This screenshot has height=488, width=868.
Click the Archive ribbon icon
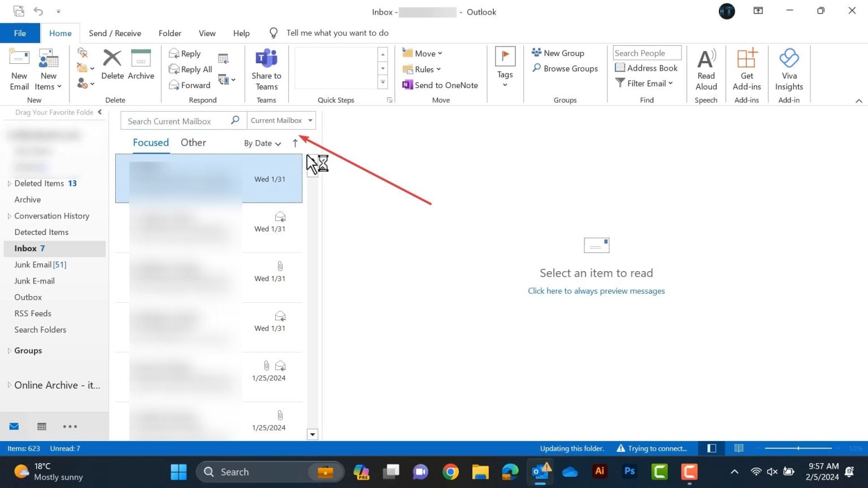[141, 65]
